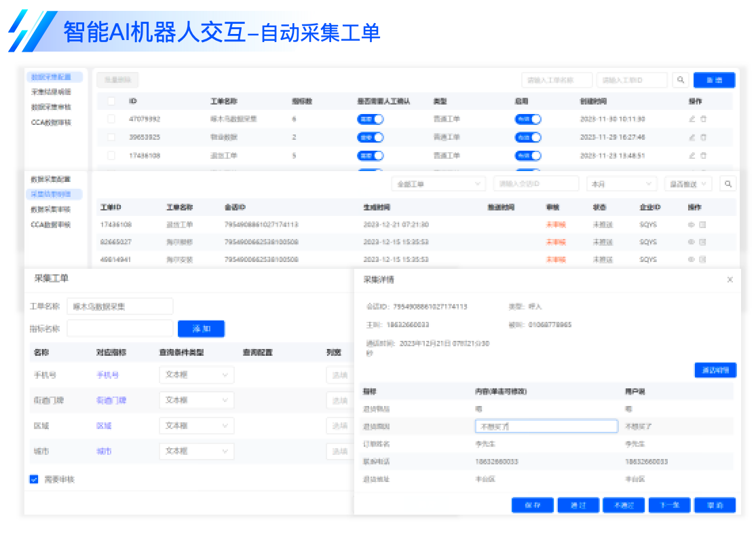Expand the 本月 time range dropdown
The height and width of the screenshot is (535, 756).
pos(622,184)
